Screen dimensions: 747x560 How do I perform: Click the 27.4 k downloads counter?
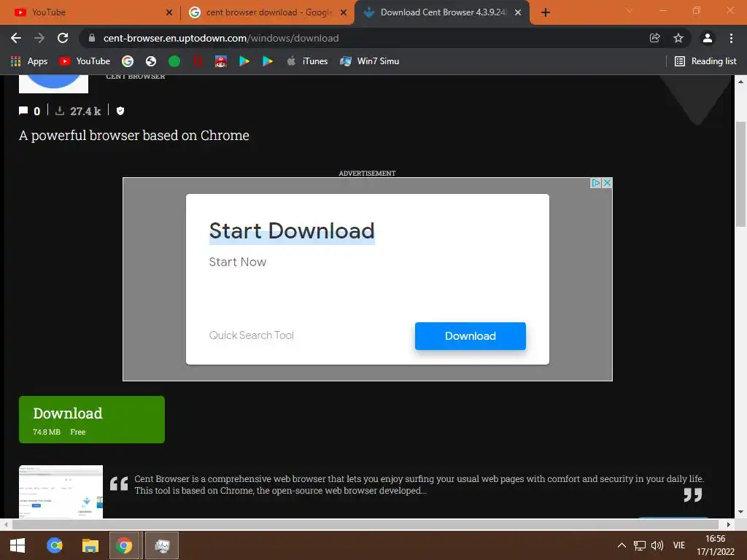point(79,111)
